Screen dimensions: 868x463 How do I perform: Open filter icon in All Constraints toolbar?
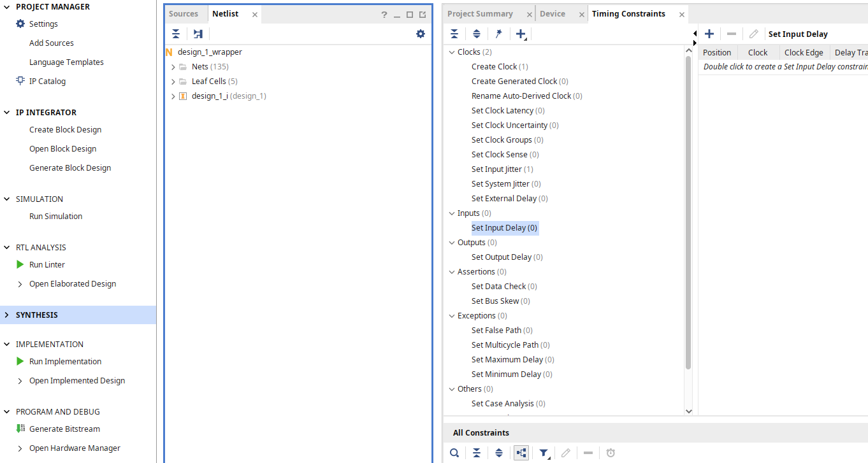pyautogui.click(x=544, y=453)
